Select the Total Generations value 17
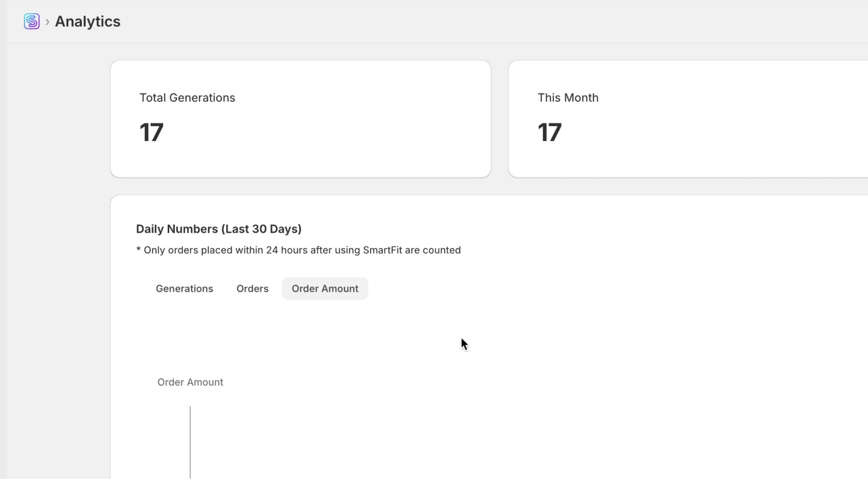The height and width of the screenshot is (488, 868). coord(151,132)
